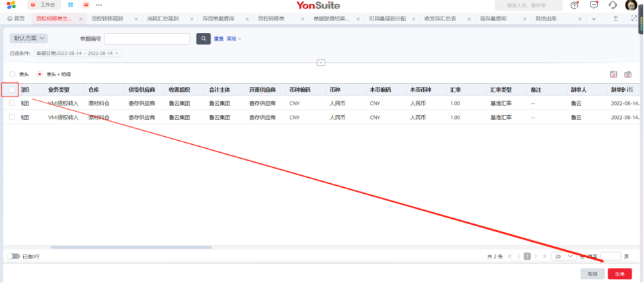Click the 单据编号 input field
The image size is (644, 283).
pyautogui.click(x=147, y=39)
